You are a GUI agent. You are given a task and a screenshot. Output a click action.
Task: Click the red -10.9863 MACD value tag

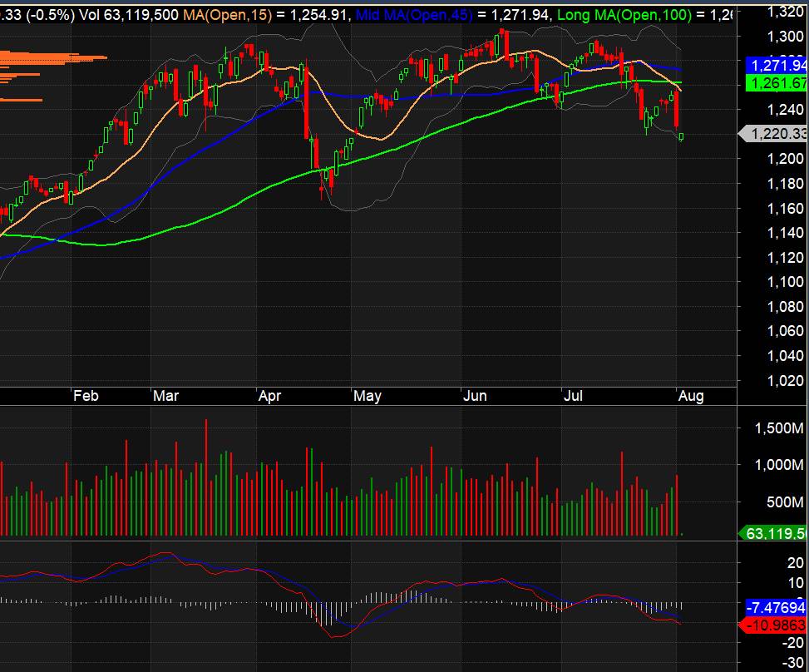tap(774, 625)
